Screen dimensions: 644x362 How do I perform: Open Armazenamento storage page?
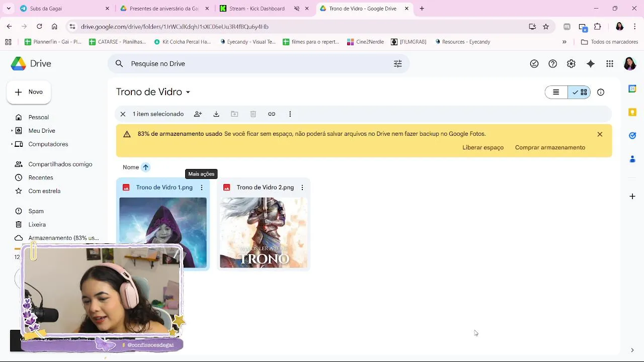[x=63, y=238]
